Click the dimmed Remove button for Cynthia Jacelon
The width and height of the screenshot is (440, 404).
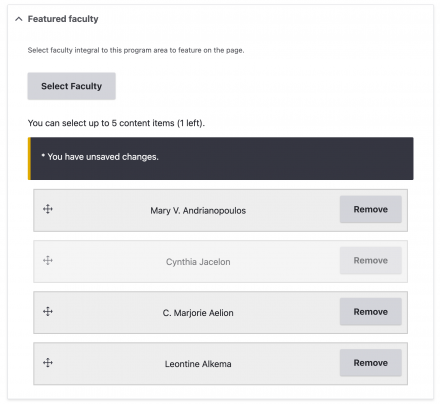click(x=371, y=260)
